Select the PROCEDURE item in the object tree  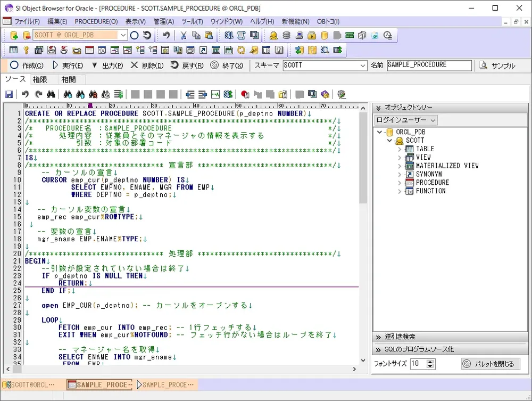pyautogui.click(x=432, y=183)
